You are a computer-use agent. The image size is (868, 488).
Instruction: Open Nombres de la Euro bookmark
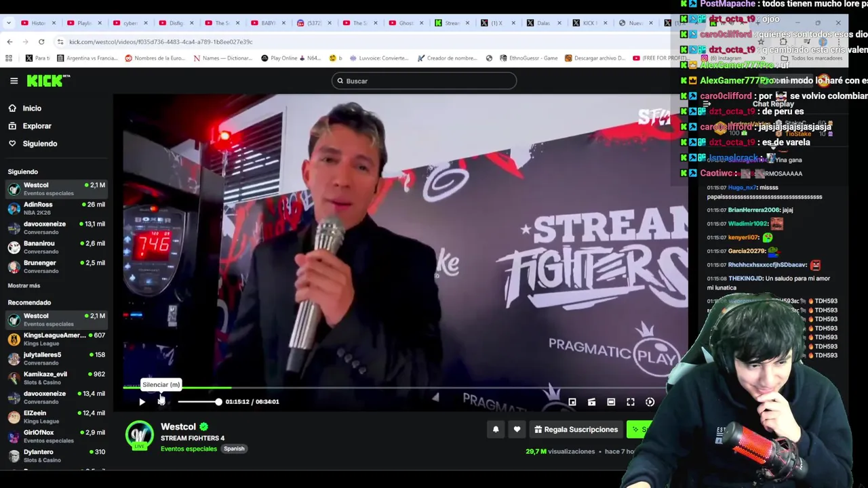click(155, 58)
